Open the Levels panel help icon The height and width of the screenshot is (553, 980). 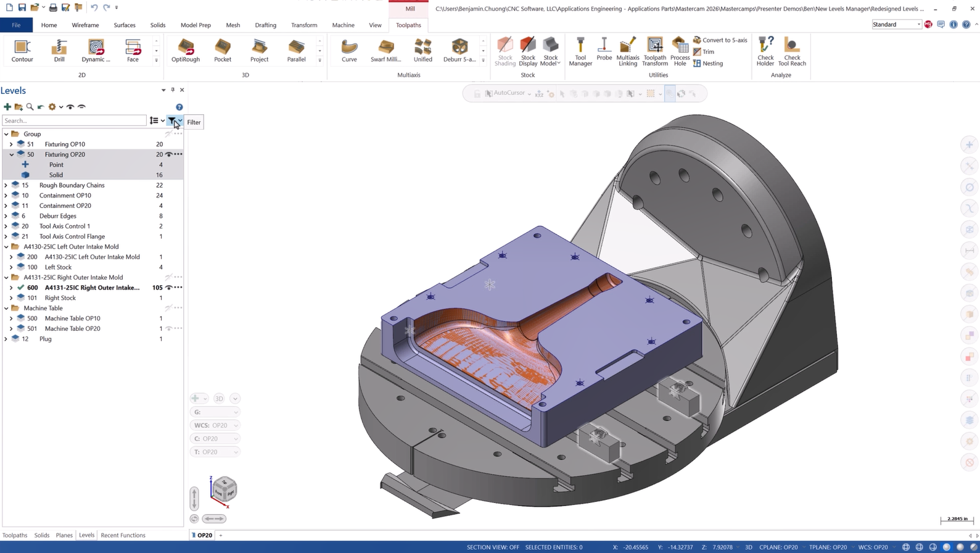[179, 107]
